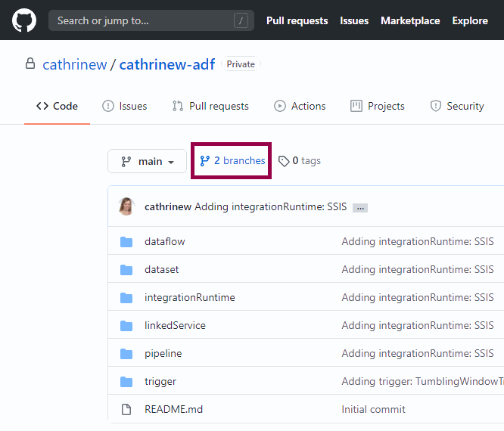Click the pipeline folder icon

(x=126, y=354)
